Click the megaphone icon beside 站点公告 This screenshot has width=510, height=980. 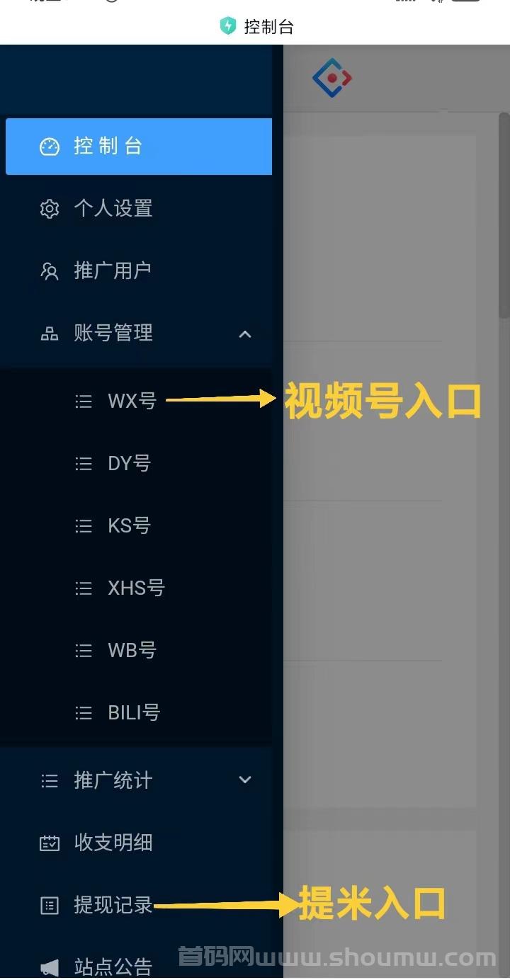(50, 967)
